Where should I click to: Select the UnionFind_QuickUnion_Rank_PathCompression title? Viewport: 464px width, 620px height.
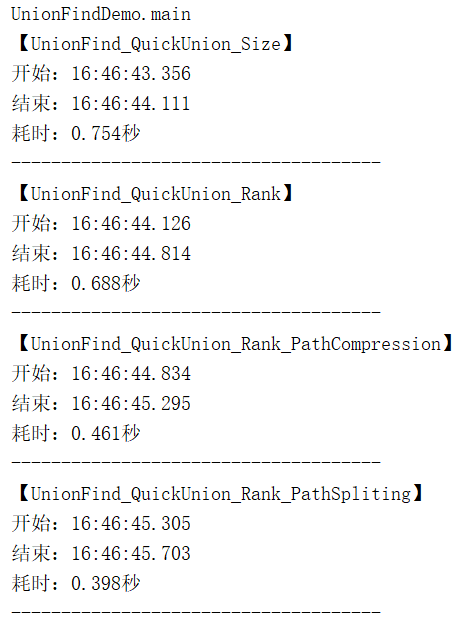(x=236, y=344)
